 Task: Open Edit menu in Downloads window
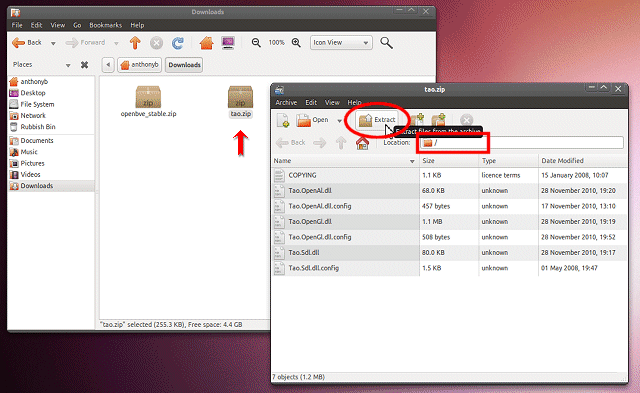(x=36, y=25)
